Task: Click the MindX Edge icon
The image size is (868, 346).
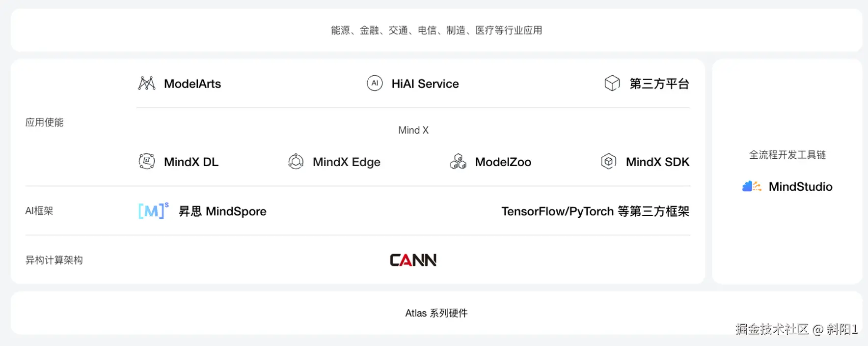Action: [296, 161]
